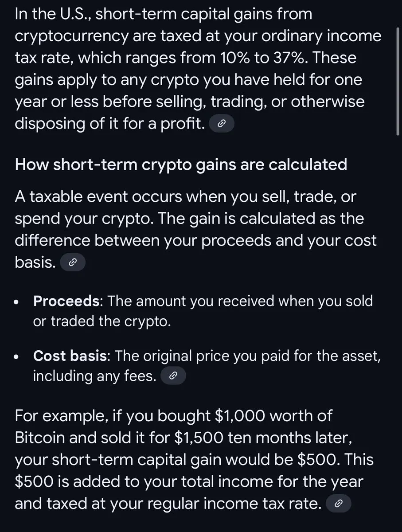Click the 'How short-term crypto gains are calculated' heading
This screenshot has width=402, height=532.
pyautogui.click(x=181, y=165)
